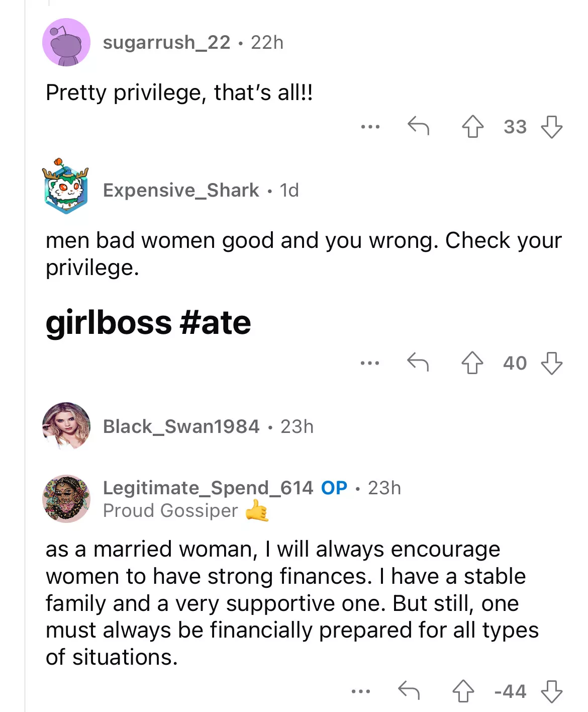This screenshot has width=588, height=712.
Task: Tap Legitimate_Spend_614's avatar image
Action: pos(66,499)
